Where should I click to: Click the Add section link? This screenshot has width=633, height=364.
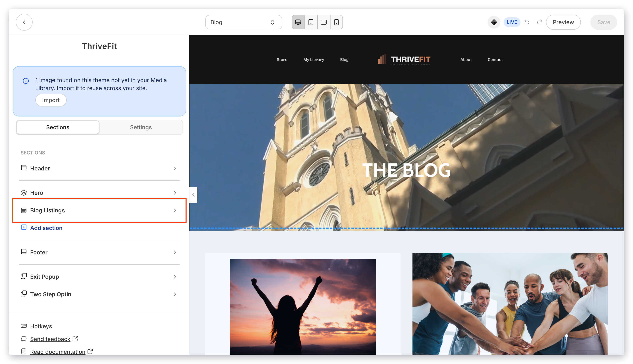pos(46,228)
